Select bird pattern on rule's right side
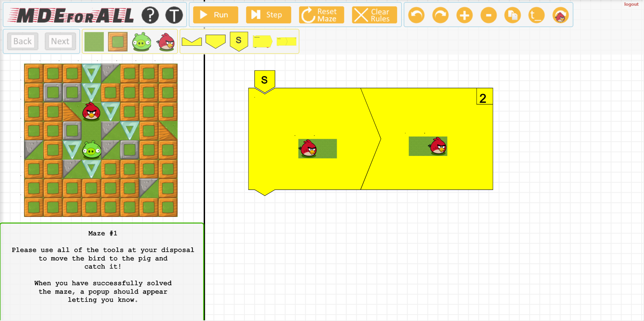Viewport: 644px width, 321px height. tap(428, 146)
